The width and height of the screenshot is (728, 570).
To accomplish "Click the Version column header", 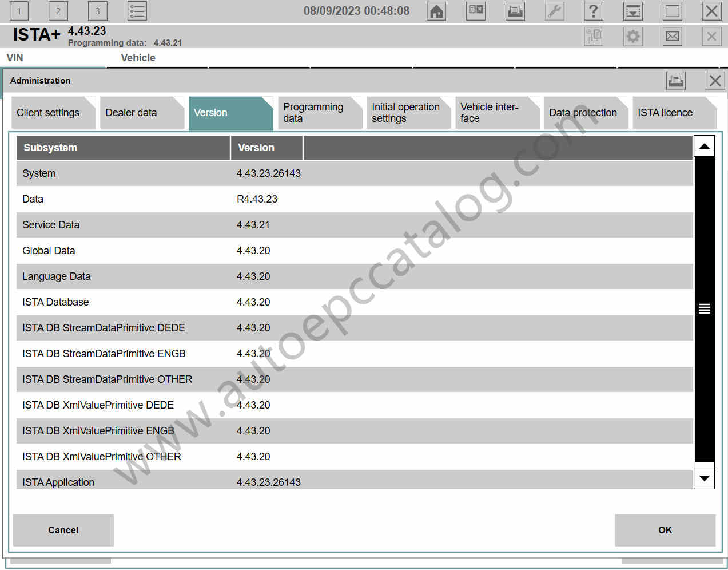I will click(x=267, y=148).
